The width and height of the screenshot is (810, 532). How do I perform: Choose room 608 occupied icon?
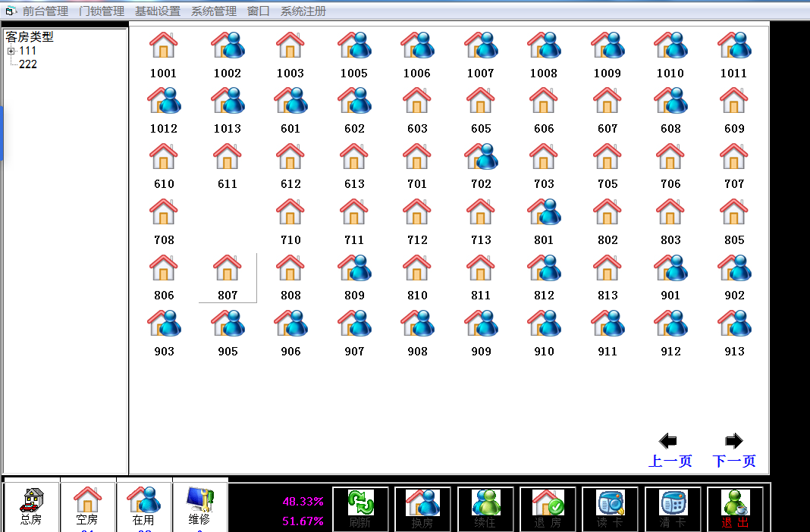coord(670,101)
